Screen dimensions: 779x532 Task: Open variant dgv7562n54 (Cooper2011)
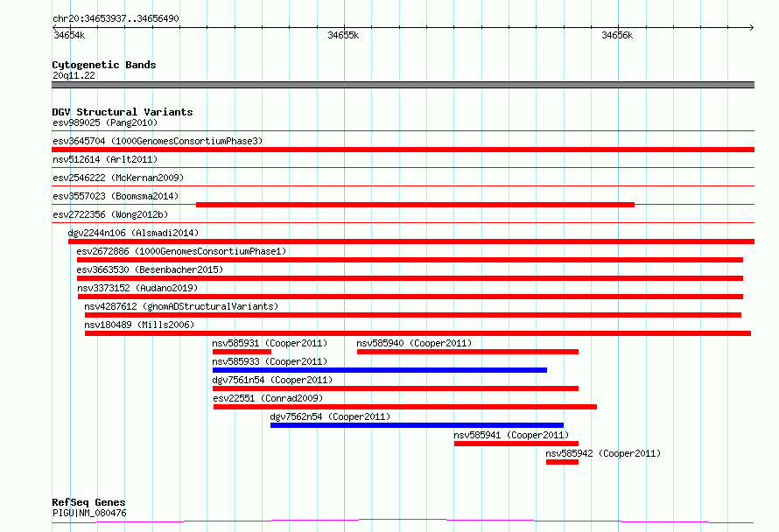pyautogui.click(x=330, y=416)
